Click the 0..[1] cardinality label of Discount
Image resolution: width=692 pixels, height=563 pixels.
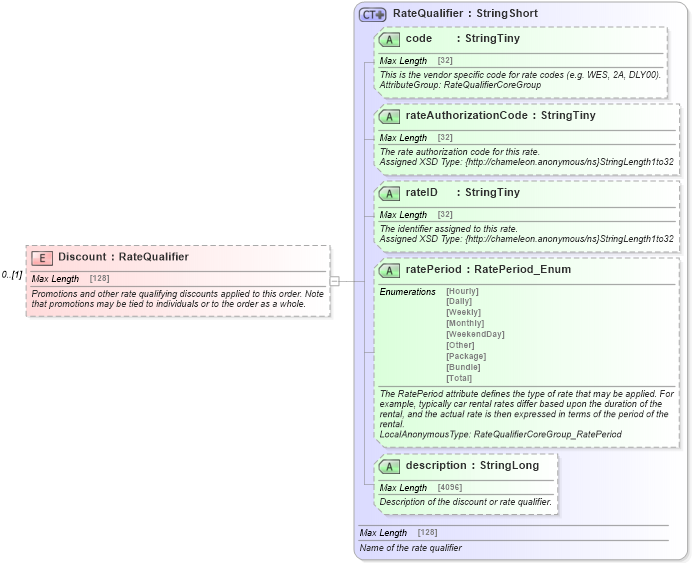pos(11,275)
